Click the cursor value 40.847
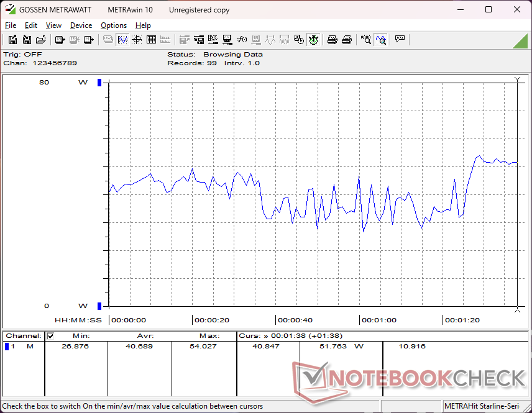The width and height of the screenshot is (532, 413). pyautogui.click(x=265, y=346)
